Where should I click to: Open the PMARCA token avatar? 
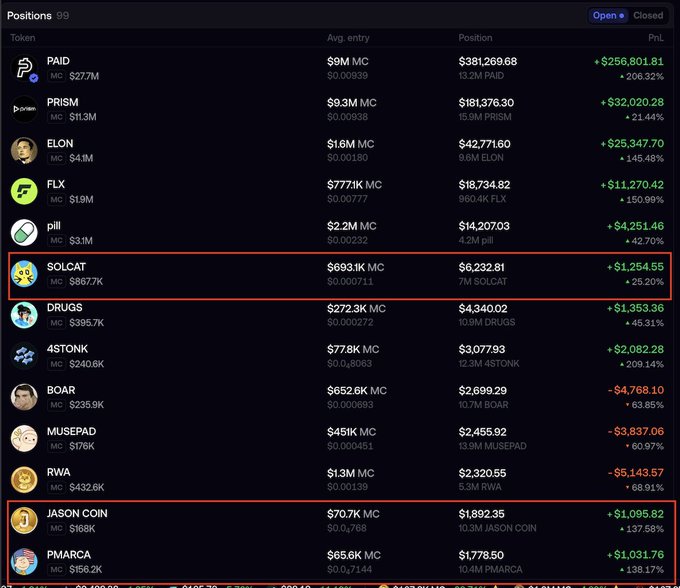(x=24, y=562)
